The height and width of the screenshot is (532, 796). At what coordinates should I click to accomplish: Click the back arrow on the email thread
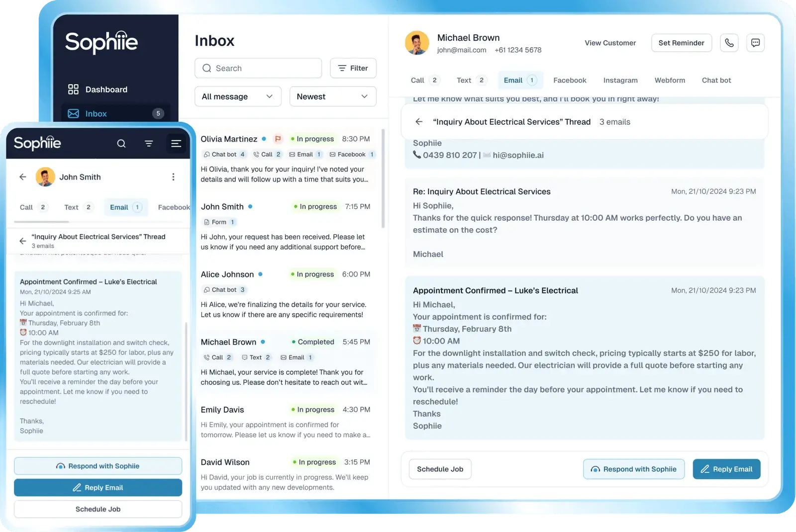tap(419, 122)
